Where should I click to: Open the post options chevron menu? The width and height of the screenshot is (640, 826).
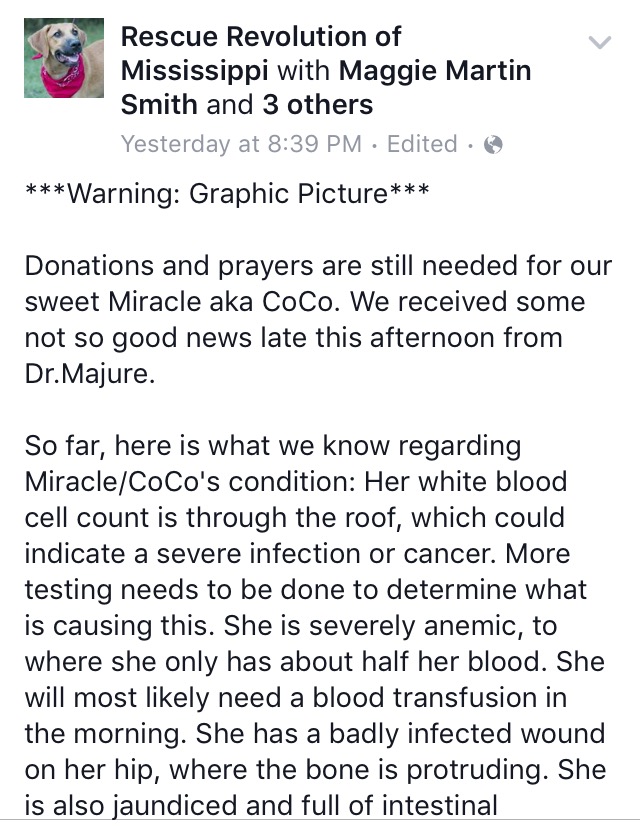click(600, 42)
